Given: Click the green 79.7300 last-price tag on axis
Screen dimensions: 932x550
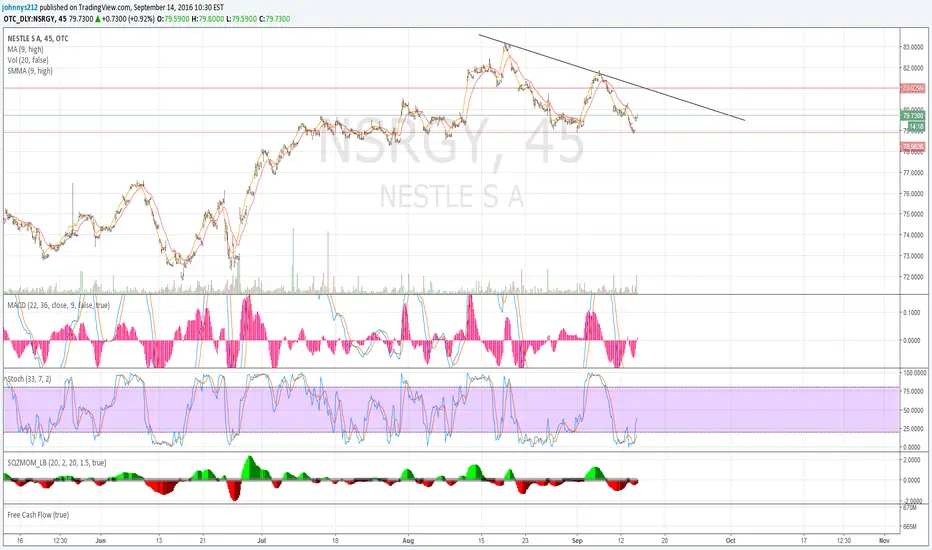Looking at the screenshot, I should click(913, 116).
